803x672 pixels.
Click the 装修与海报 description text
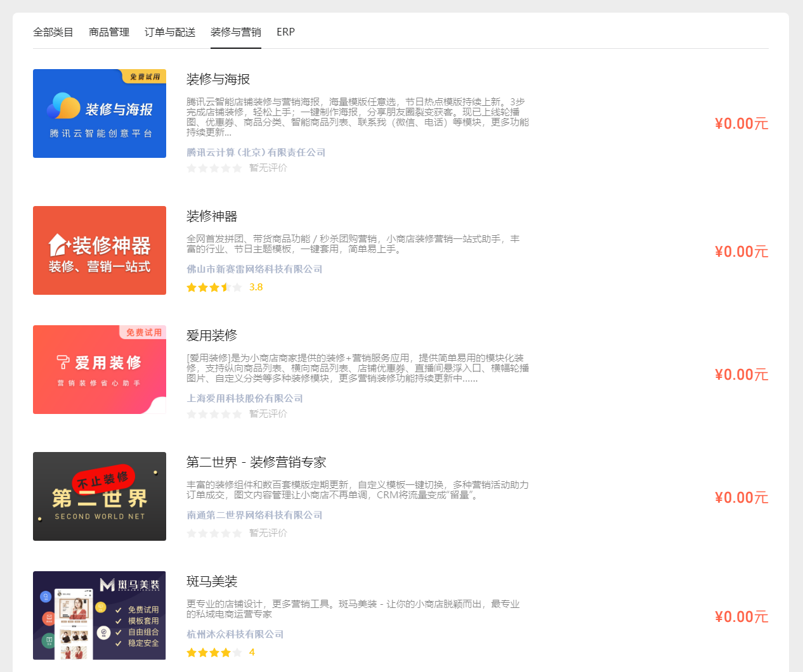358,117
